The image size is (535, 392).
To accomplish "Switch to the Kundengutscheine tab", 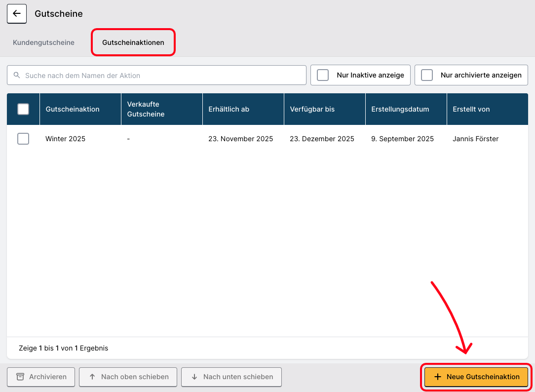I will click(43, 42).
